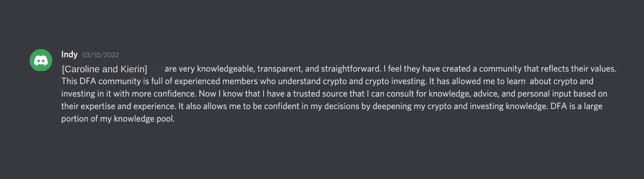Click the final line "portion of my knowledge pool."
The width and height of the screenshot is (644, 179).
(x=118, y=119)
